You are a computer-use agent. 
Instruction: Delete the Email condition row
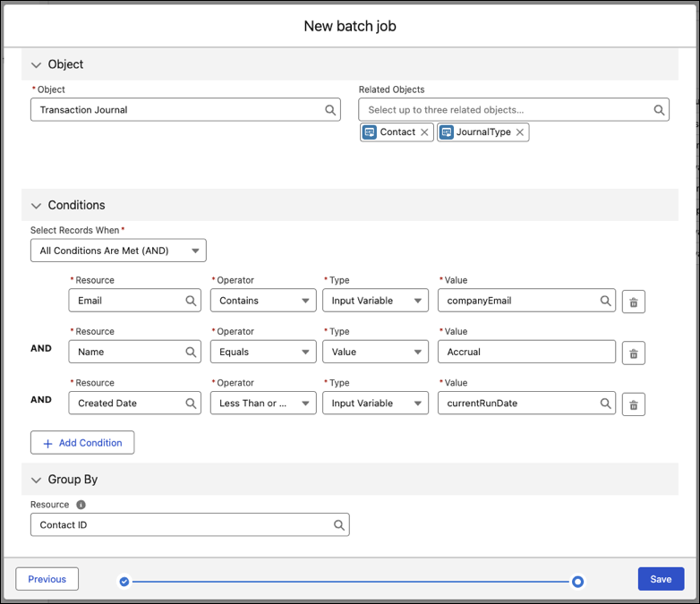coord(634,302)
